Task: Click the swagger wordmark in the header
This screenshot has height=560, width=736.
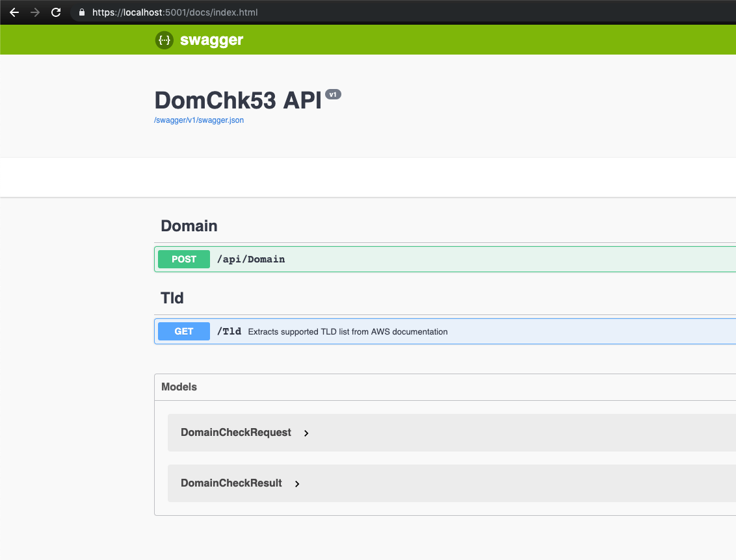Action: click(x=211, y=40)
